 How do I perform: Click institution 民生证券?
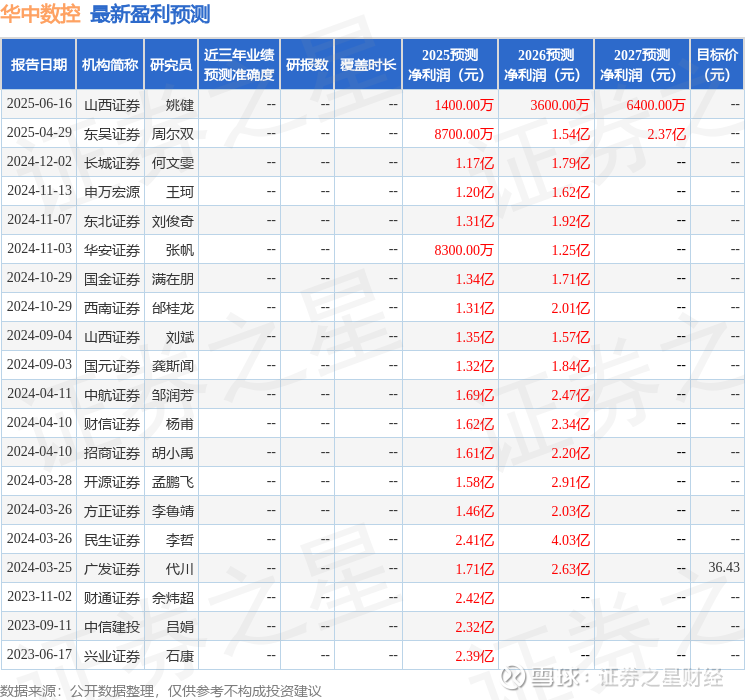(x=112, y=540)
